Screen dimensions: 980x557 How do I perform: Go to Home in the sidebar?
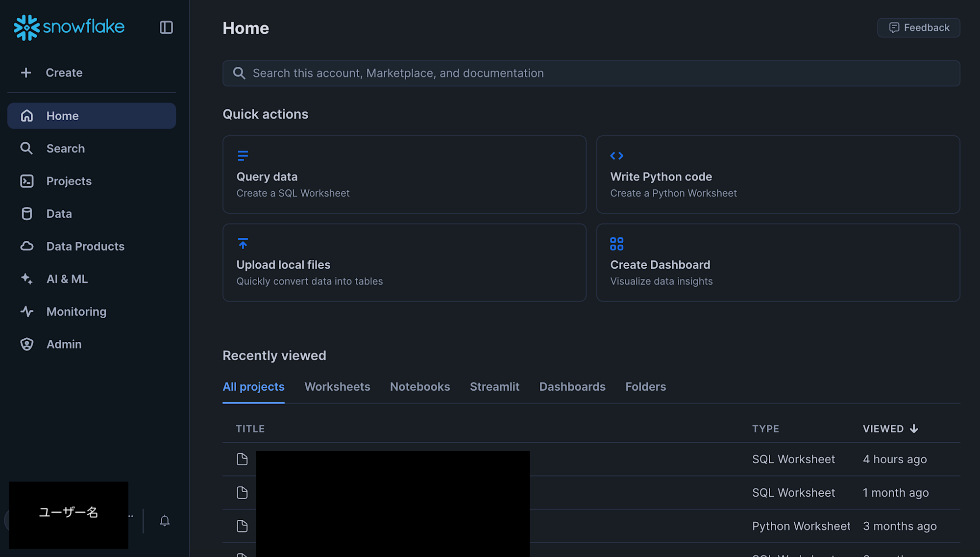coord(92,116)
